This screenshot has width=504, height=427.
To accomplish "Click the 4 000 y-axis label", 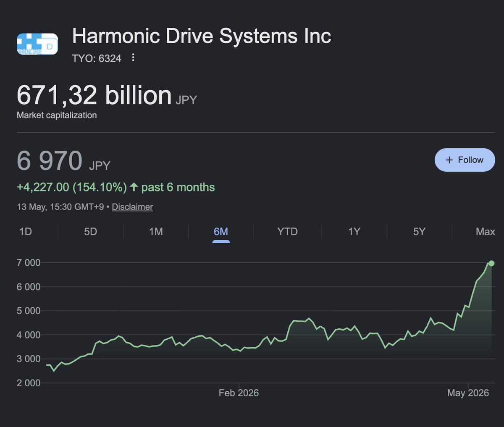I will (x=29, y=335).
